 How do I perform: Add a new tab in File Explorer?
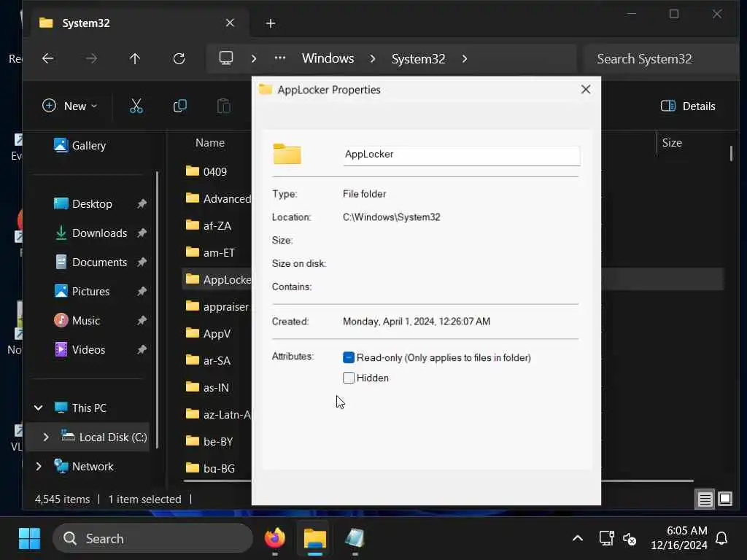tap(270, 23)
